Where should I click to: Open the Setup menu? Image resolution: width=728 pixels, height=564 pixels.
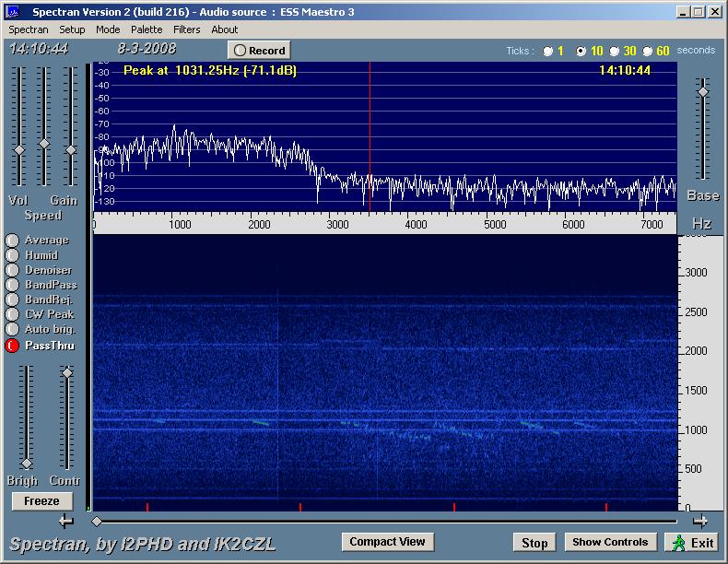72,29
